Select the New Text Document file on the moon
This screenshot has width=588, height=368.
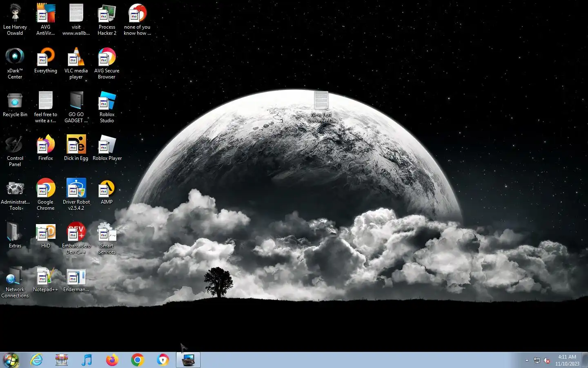[x=321, y=107]
